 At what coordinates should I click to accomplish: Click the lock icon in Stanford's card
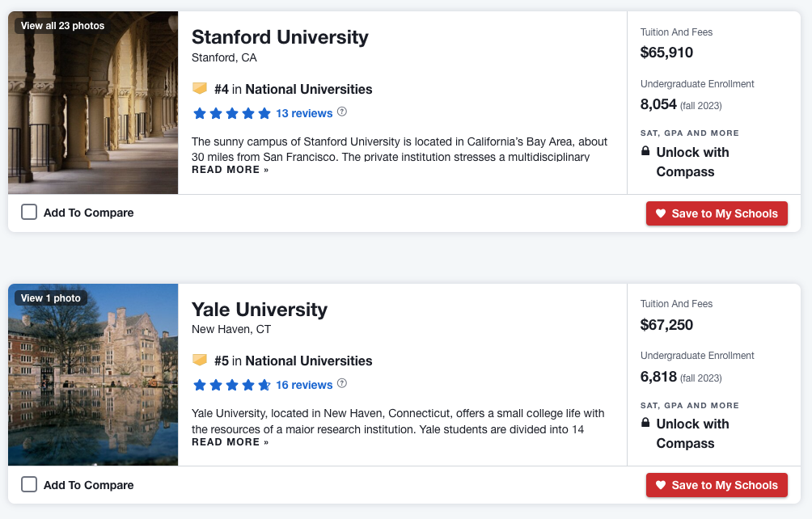(645, 151)
